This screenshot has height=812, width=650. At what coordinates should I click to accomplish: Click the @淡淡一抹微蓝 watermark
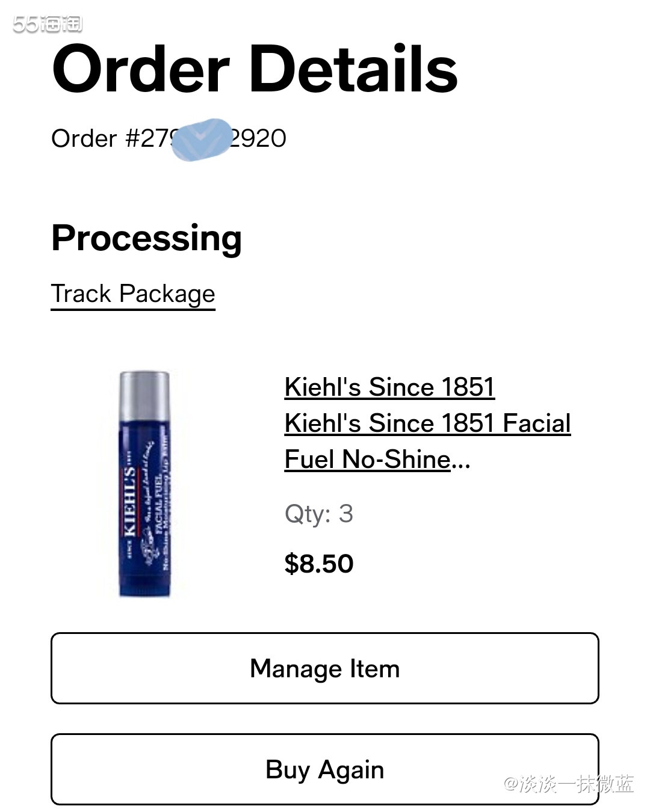pyautogui.click(x=568, y=784)
